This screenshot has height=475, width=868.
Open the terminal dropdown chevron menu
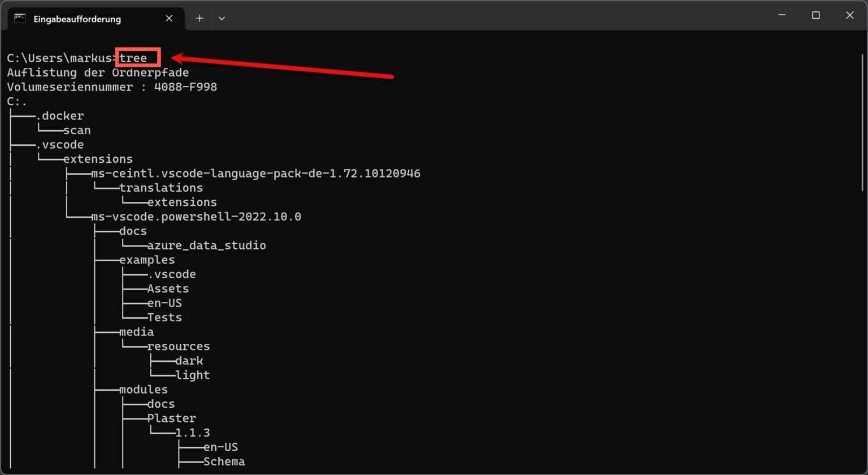[x=222, y=18]
